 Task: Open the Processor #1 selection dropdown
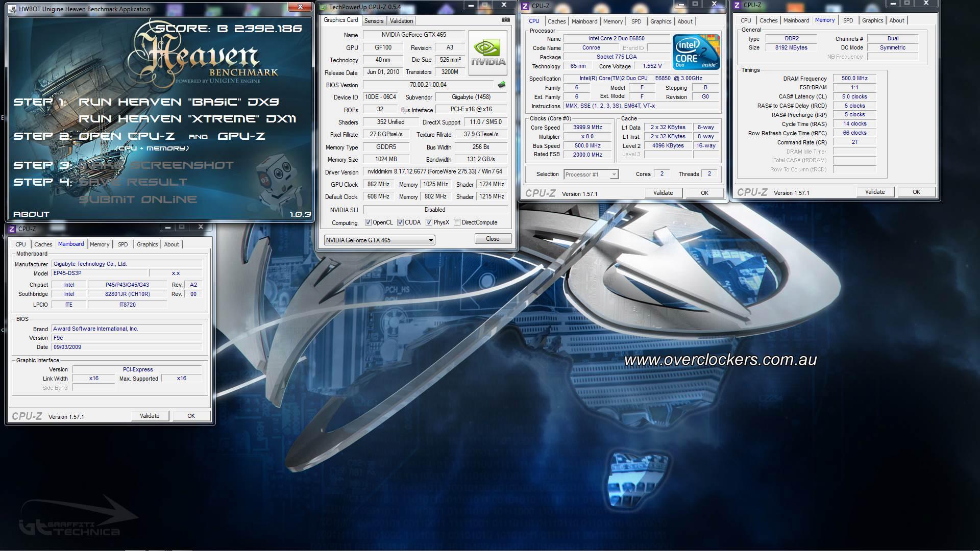[591, 174]
